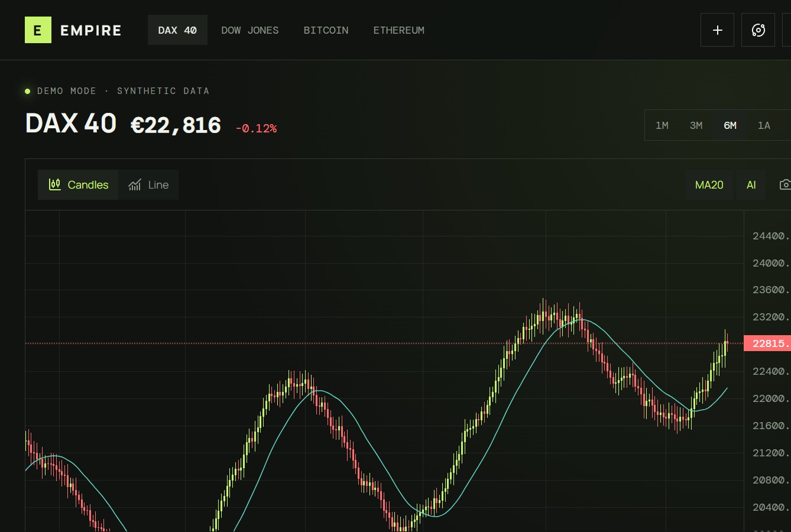
Task: Open the orbit icon button beside the plus
Action: [x=758, y=30]
